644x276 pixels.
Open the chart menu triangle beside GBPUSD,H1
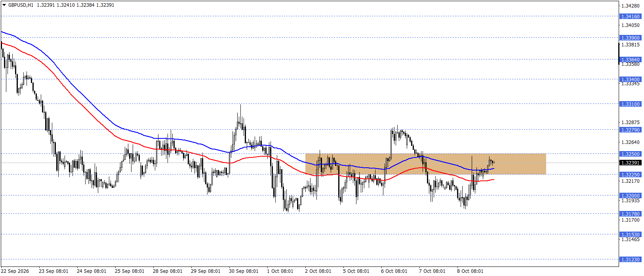click(4, 5)
